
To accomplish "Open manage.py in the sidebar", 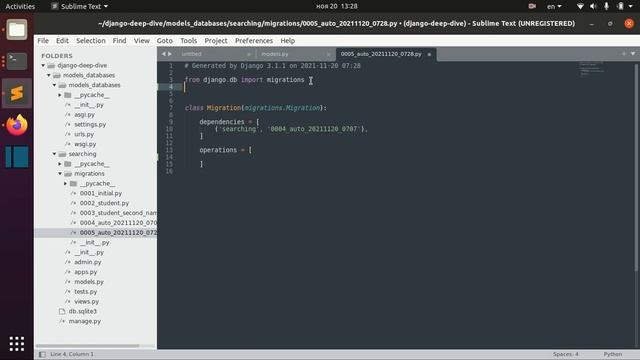I will coord(84,321).
